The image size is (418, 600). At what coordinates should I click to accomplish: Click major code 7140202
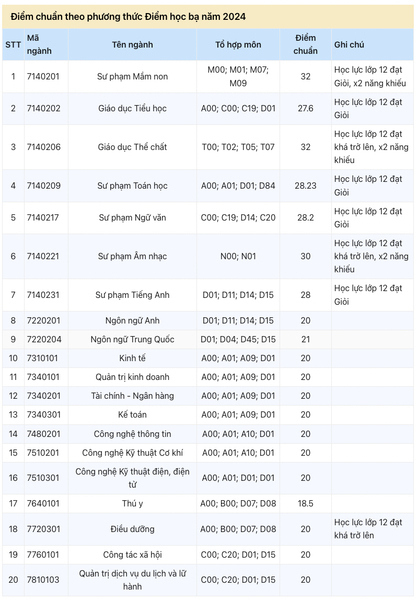click(44, 108)
